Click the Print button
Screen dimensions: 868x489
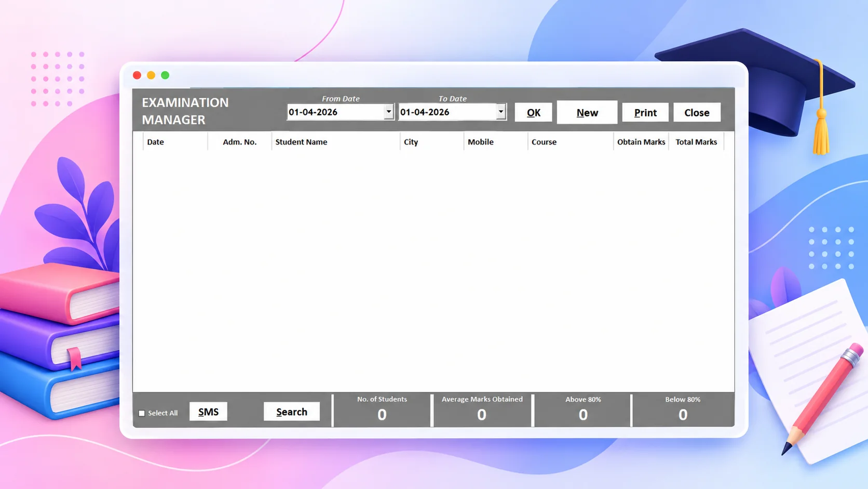point(645,112)
